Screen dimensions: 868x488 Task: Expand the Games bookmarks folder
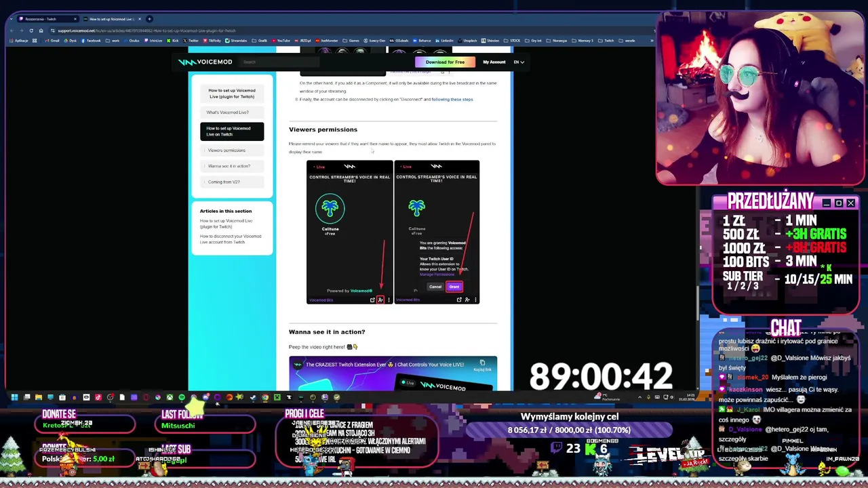pyautogui.click(x=350, y=41)
